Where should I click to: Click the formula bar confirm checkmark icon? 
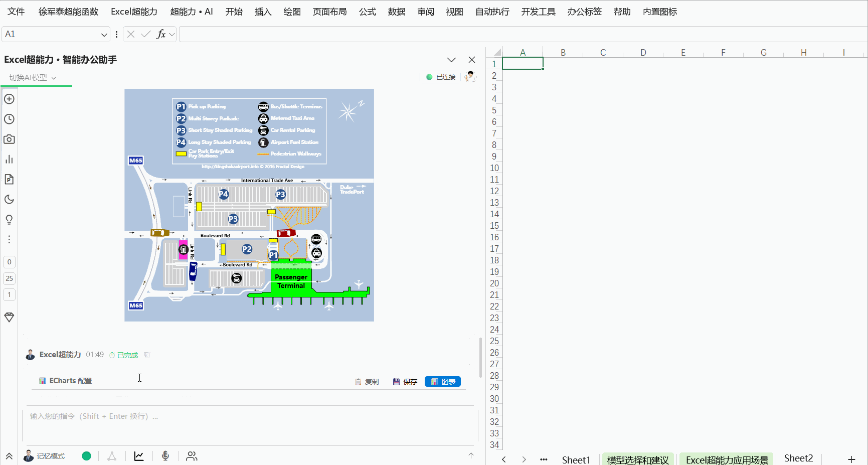click(x=146, y=34)
